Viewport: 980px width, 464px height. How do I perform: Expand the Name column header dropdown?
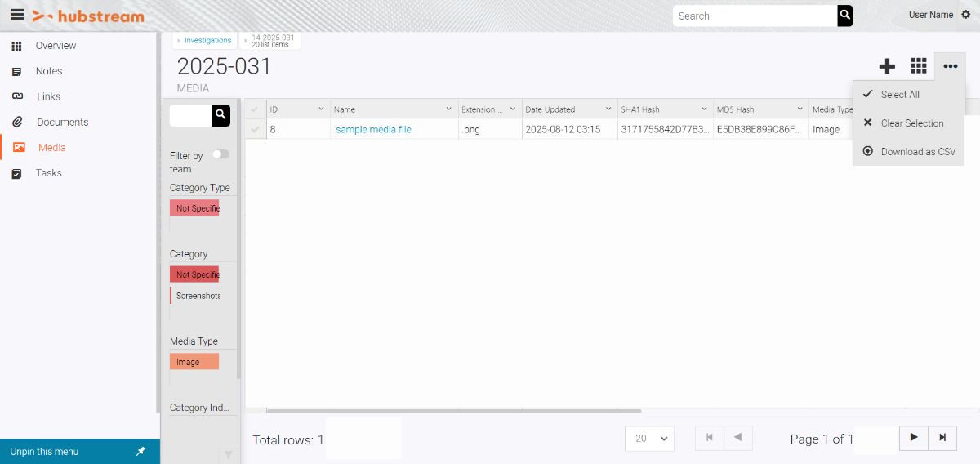pos(448,109)
